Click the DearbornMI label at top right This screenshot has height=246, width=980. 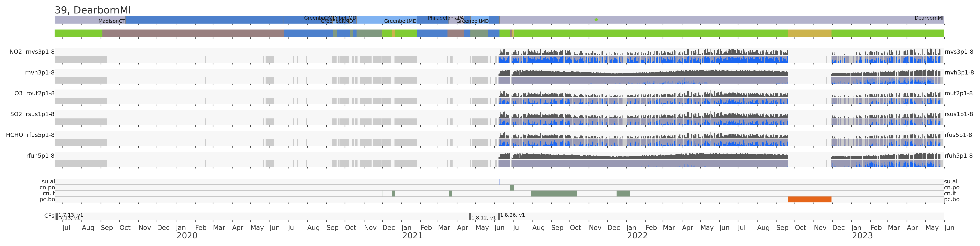[929, 18]
